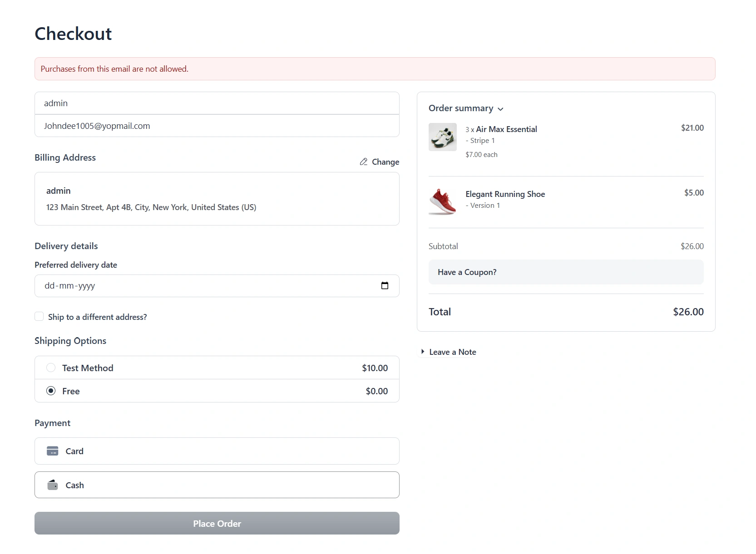Click the 'Purchases from this email are not allowed' message
This screenshot has width=756, height=554.
114,69
